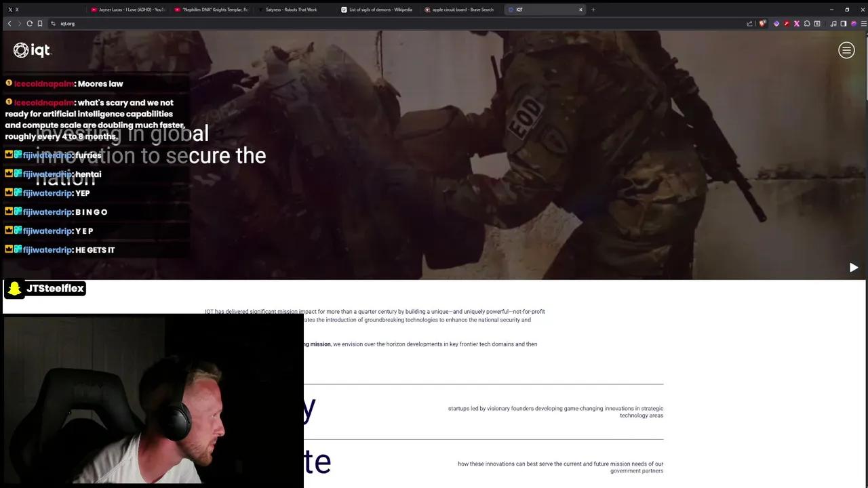This screenshot has height=488, width=868.
Task: Click the page vertical scrollbar
Action: click(x=866, y=68)
